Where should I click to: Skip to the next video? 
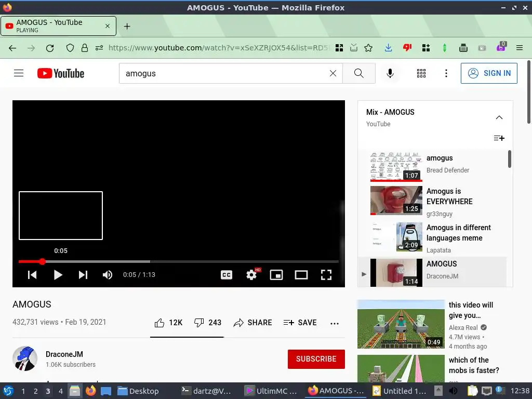point(83,275)
